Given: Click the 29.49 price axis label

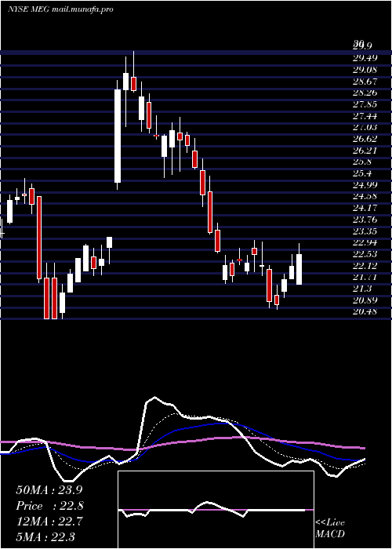Looking at the screenshot, I should 365,58.
